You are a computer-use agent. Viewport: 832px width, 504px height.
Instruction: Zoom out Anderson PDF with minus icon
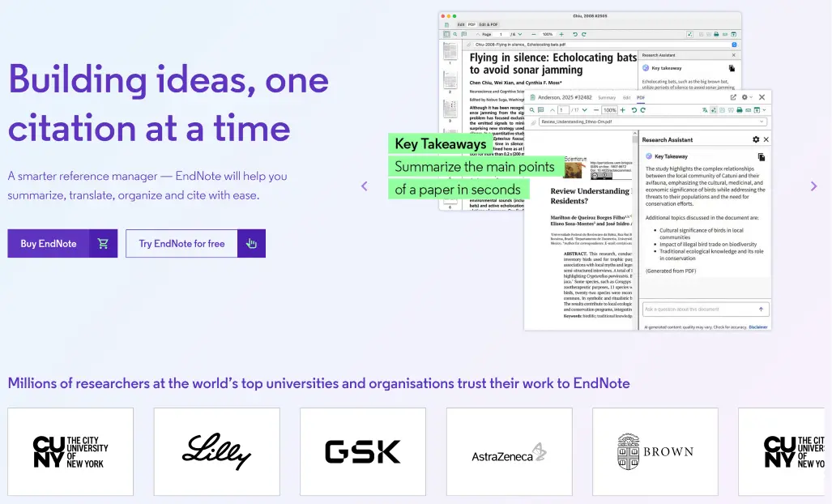(x=596, y=110)
